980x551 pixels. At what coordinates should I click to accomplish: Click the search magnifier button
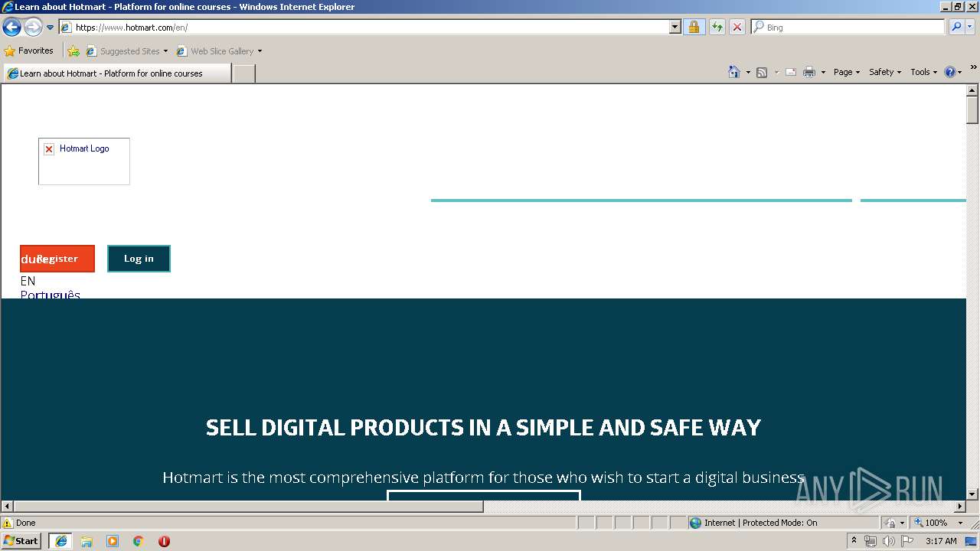pyautogui.click(x=955, y=28)
